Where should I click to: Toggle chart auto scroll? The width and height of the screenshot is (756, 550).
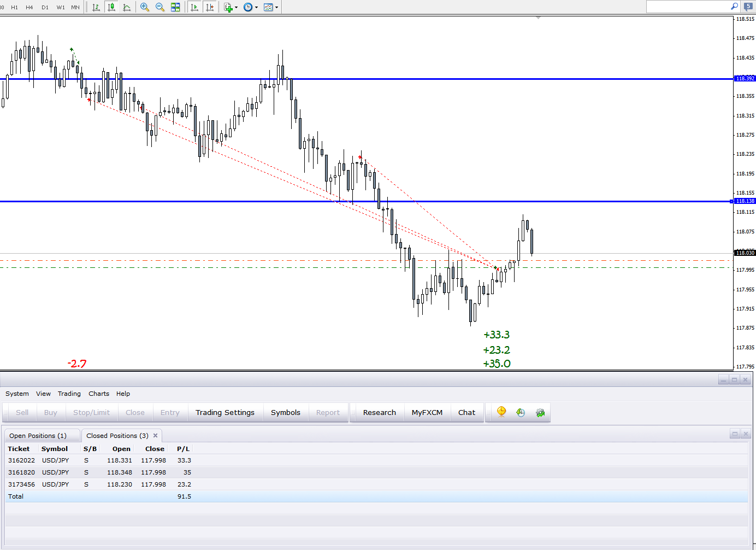point(194,7)
